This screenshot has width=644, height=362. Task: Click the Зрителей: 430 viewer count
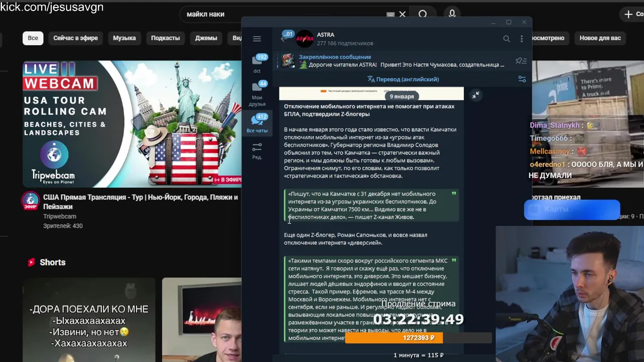[x=63, y=226]
